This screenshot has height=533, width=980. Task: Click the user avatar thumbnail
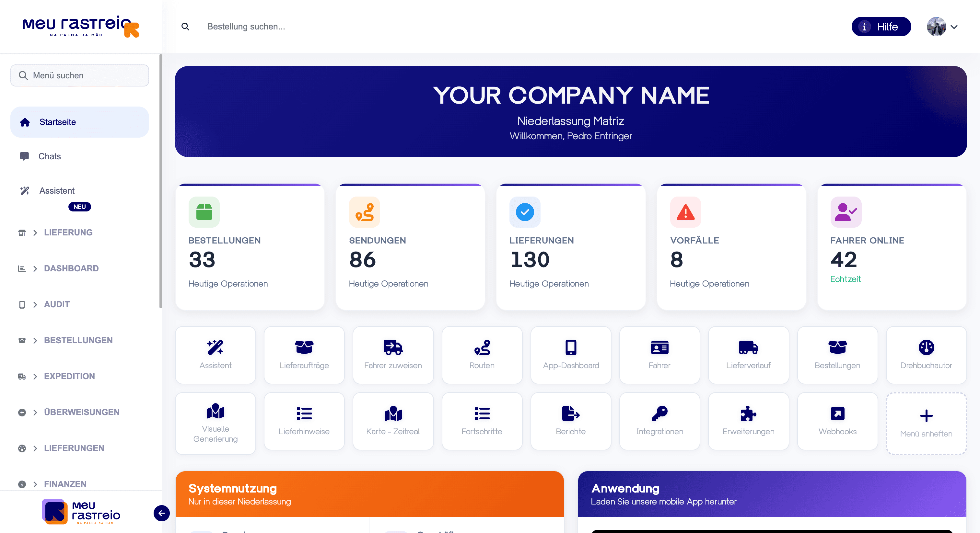(x=936, y=27)
